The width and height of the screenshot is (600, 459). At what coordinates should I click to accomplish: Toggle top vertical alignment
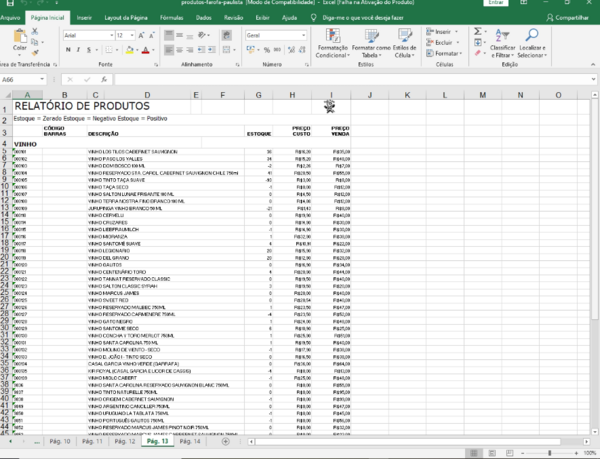tap(169, 36)
